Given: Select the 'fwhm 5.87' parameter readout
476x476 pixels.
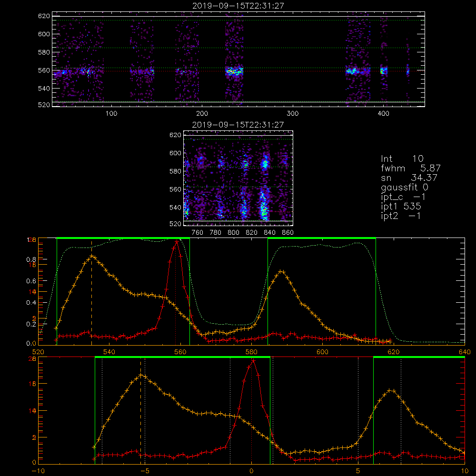Looking at the screenshot, I should pyautogui.click(x=410, y=168).
